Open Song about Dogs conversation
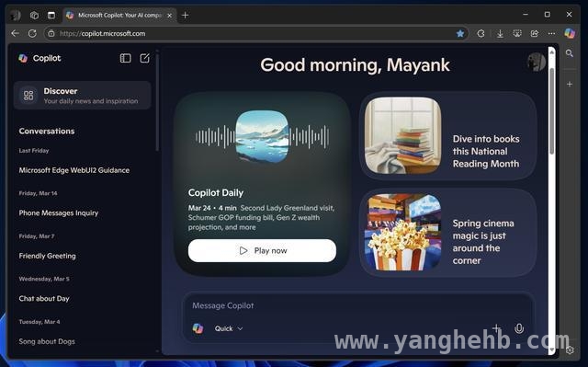 (47, 341)
